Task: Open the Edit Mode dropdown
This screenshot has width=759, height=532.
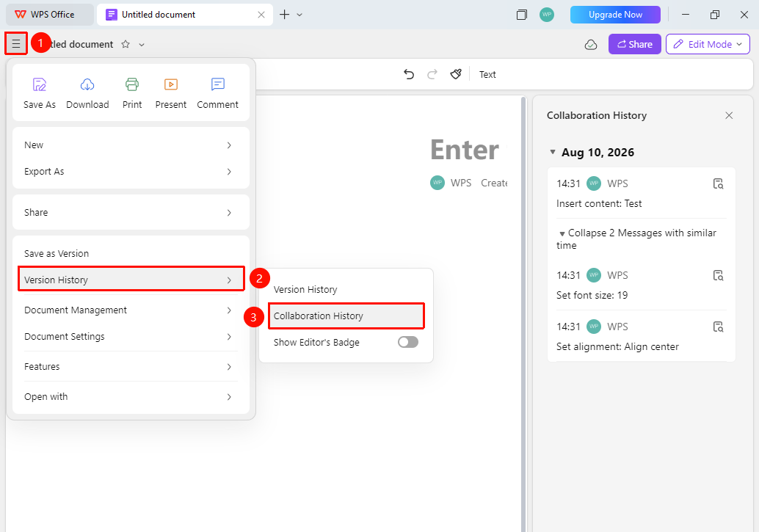Action: pyautogui.click(x=708, y=44)
